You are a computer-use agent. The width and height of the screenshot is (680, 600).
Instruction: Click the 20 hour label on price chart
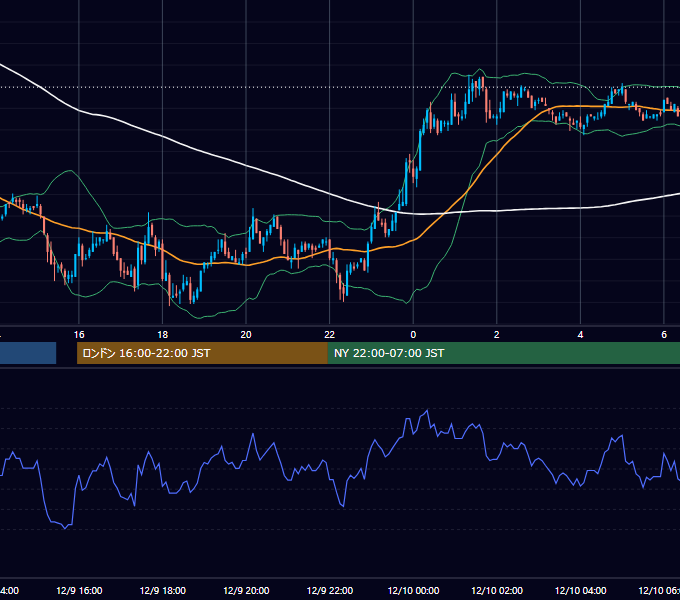[x=246, y=335]
